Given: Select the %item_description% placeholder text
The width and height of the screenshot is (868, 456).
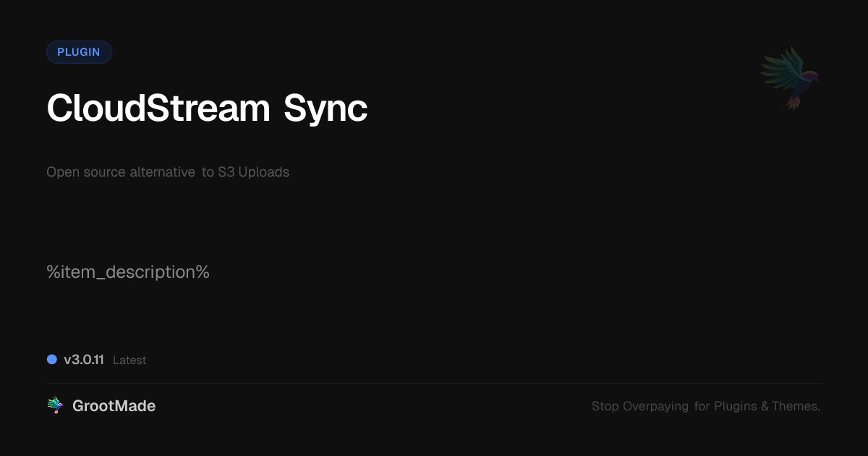Looking at the screenshot, I should coord(128,272).
